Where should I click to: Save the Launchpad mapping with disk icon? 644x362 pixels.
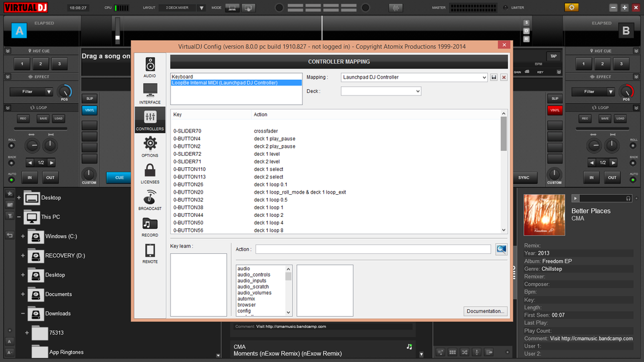point(494,77)
